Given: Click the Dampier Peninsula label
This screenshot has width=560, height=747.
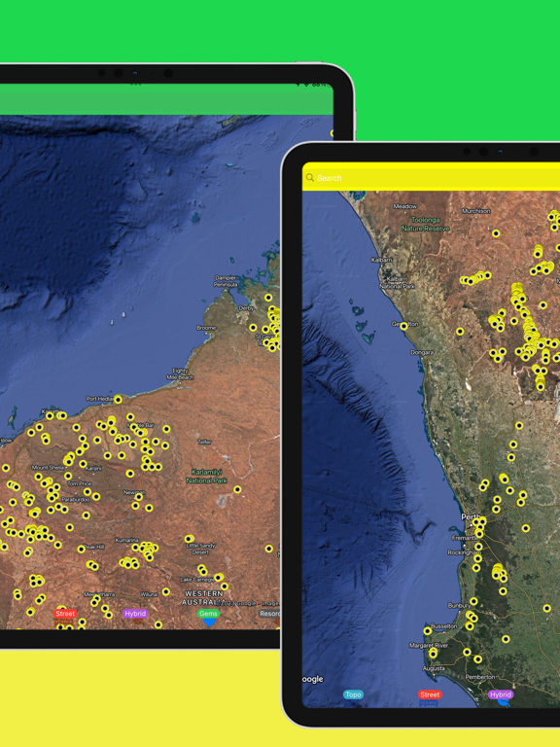Looking at the screenshot, I should pyautogui.click(x=226, y=280).
